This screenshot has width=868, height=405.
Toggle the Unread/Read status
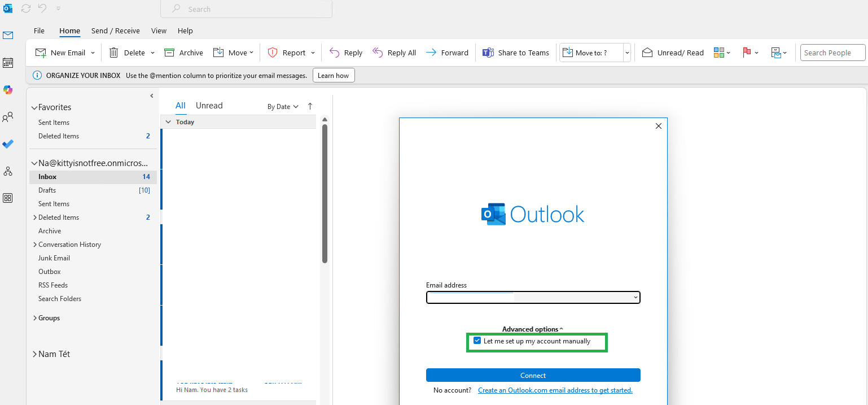pos(673,53)
